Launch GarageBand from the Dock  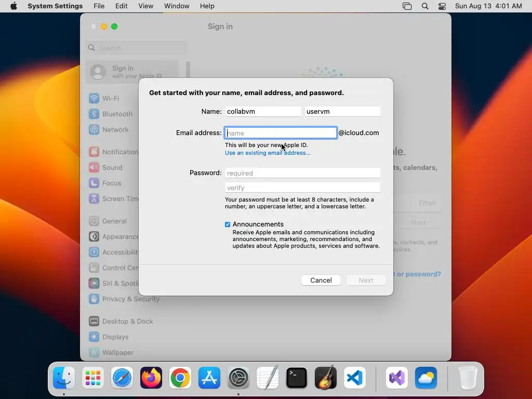[x=326, y=378]
